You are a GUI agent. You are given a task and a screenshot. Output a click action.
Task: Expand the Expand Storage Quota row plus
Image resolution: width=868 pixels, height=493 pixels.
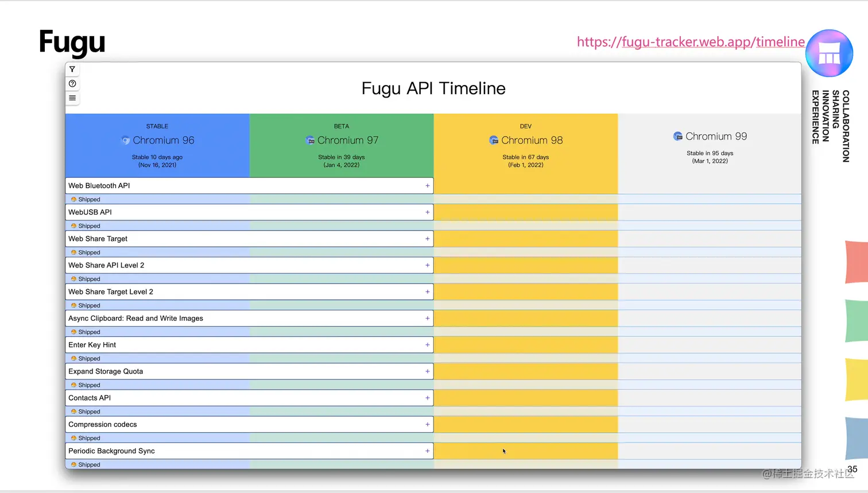[x=427, y=371]
